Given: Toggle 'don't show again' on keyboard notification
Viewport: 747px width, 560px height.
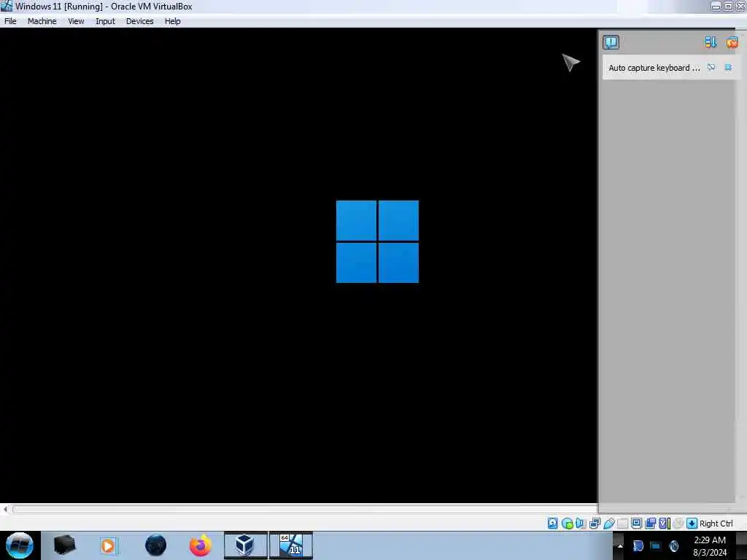Looking at the screenshot, I should 711,68.
